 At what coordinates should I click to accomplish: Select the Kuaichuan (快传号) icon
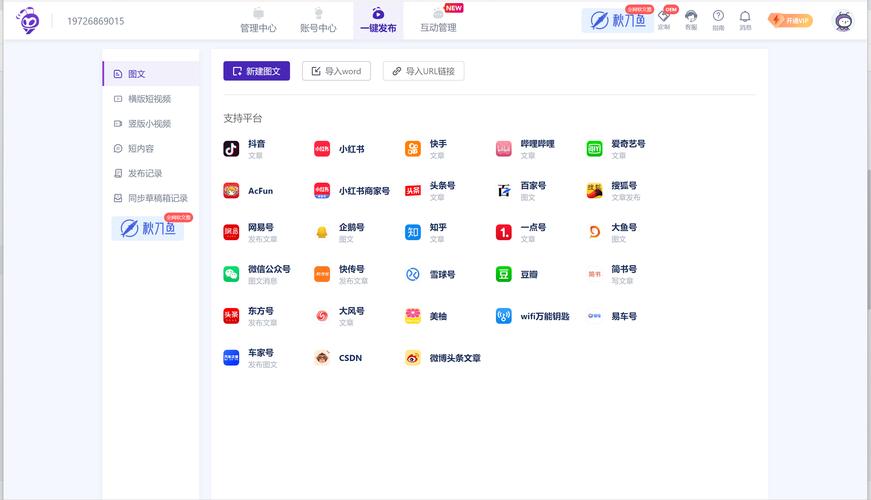pyautogui.click(x=322, y=274)
